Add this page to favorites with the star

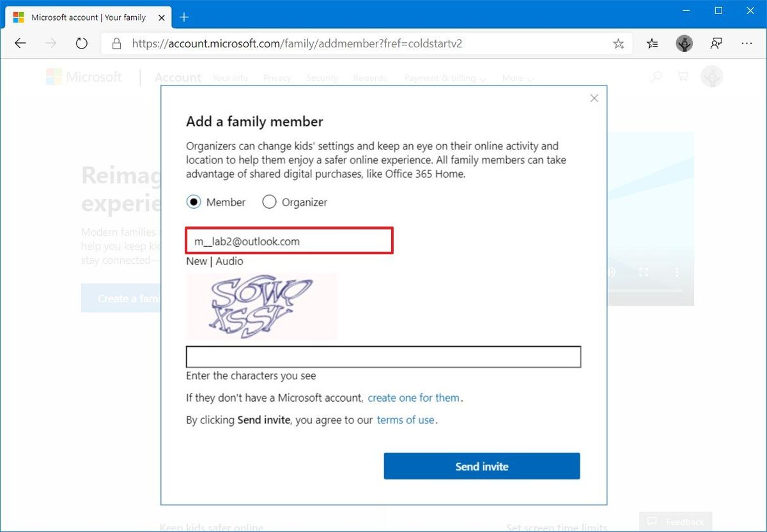tap(618, 43)
